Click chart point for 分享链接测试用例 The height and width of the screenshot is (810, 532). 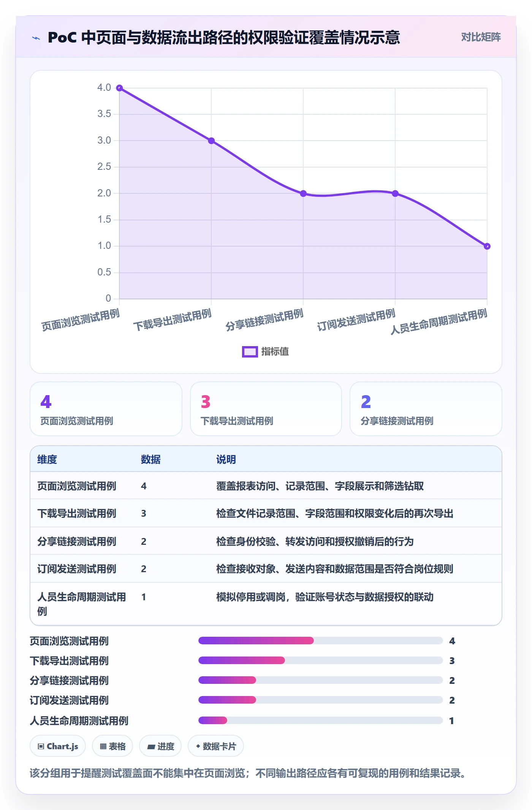coord(303,194)
